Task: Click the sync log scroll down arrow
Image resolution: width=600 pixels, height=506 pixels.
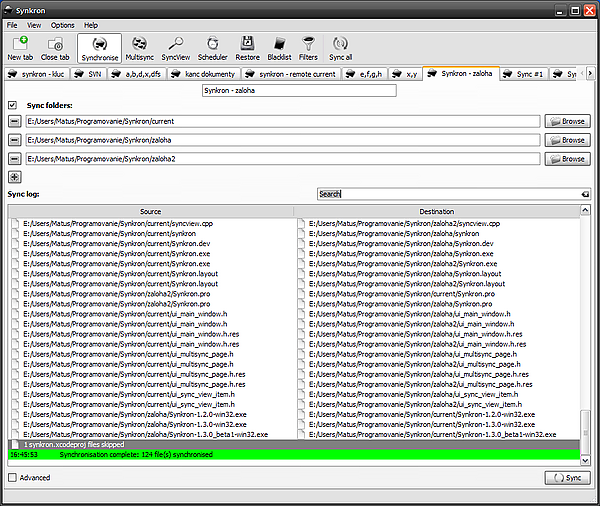Action: (585, 460)
